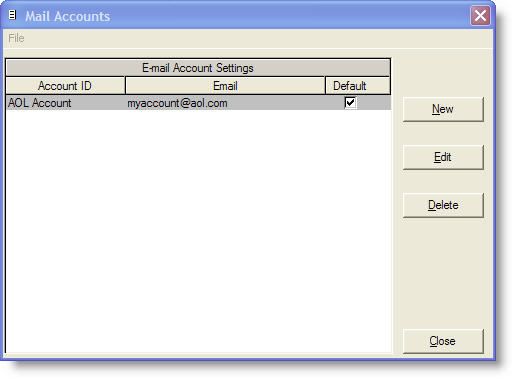512x377 pixels.
Task: Toggle the Default checkbox for AOL Account
Action: pyautogui.click(x=350, y=103)
